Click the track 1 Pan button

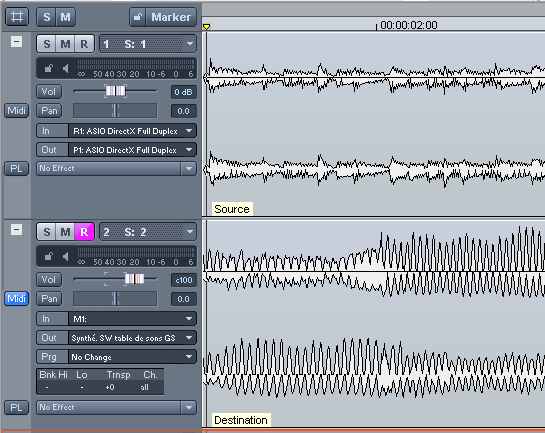tap(49, 111)
